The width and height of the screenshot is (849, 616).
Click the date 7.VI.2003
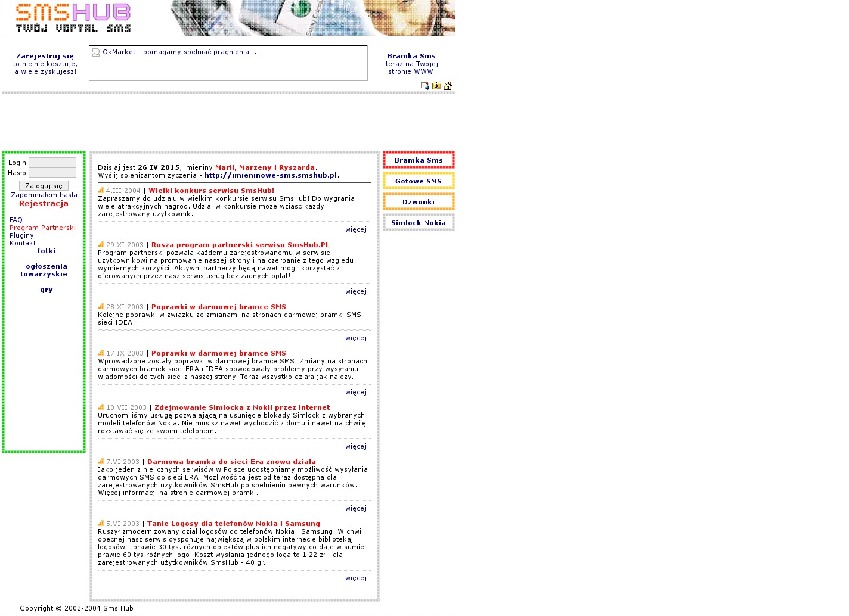click(x=123, y=462)
